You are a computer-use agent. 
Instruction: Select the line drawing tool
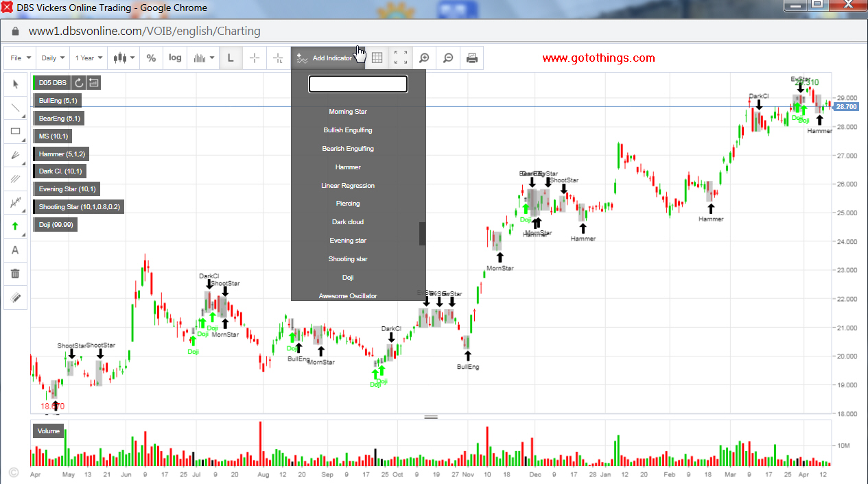[15, 108]
